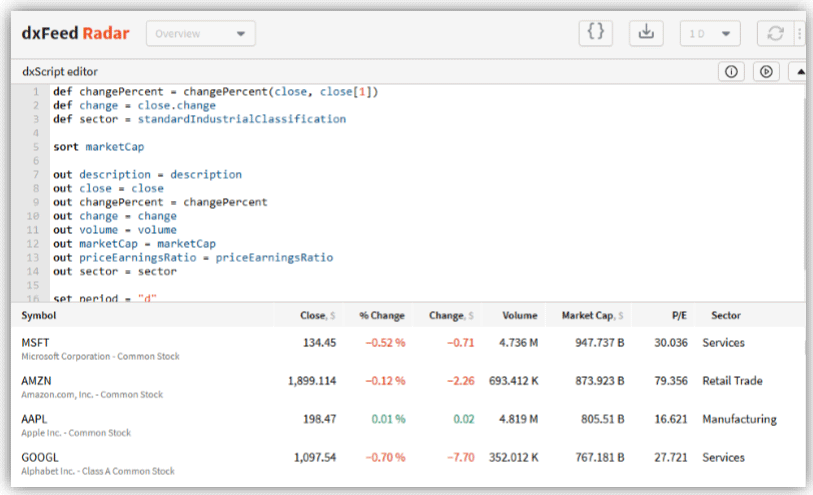
Task: Click AMZN P/E value 79.356
Action: tap(671, 381)
